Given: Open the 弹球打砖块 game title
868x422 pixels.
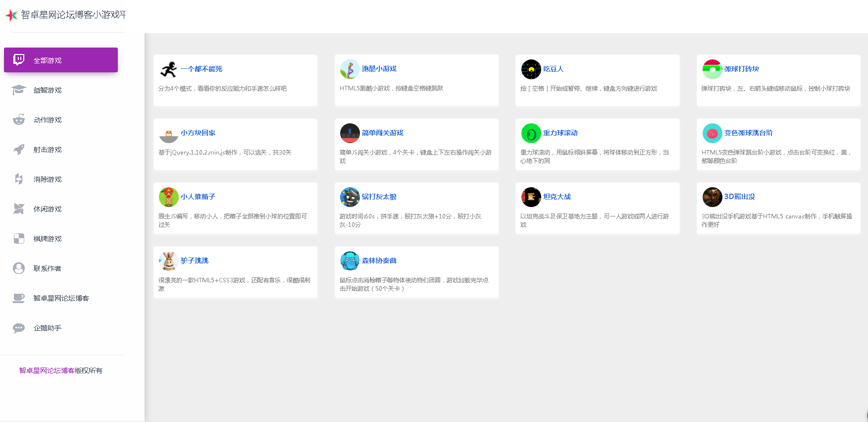Looking at the screenshot, I should coord(741,69).
